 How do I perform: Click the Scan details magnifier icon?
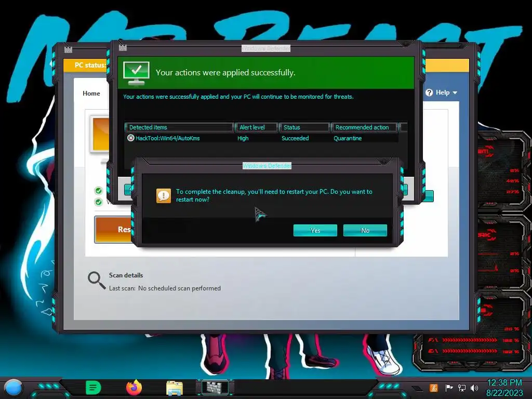click(97, 281)
